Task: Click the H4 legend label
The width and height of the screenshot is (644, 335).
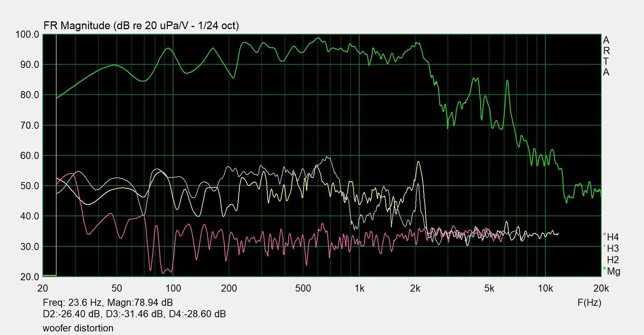Action: point(613,237)
